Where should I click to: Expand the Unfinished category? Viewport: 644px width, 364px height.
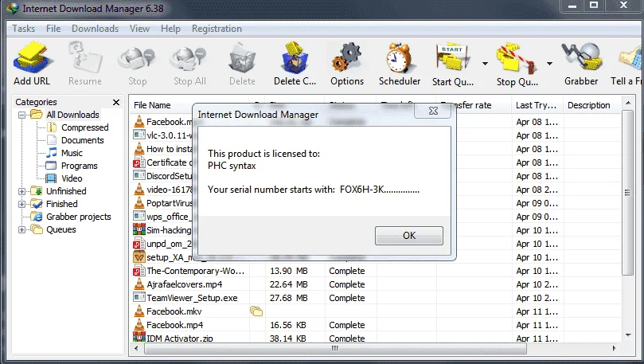click(x=21, y=191)
